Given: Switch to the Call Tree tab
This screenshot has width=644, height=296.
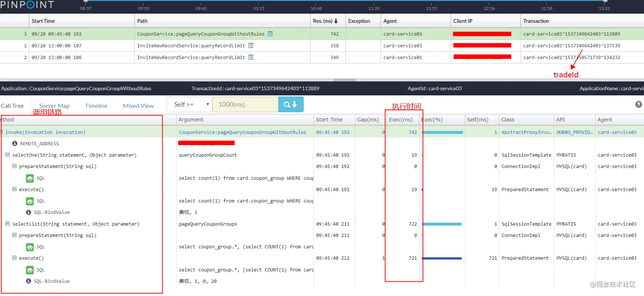Looking at the screenshot, I should [x=12, y=106].
